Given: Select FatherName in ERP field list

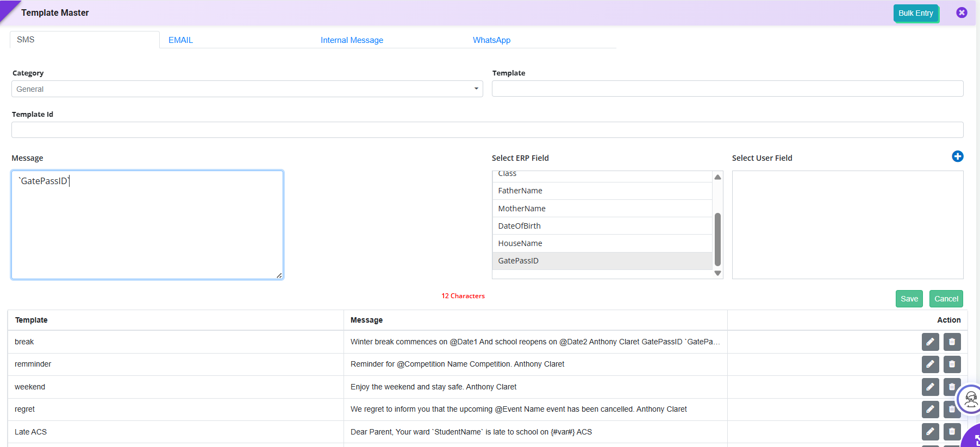Looking at the screenshot, I should coord(602,191).
